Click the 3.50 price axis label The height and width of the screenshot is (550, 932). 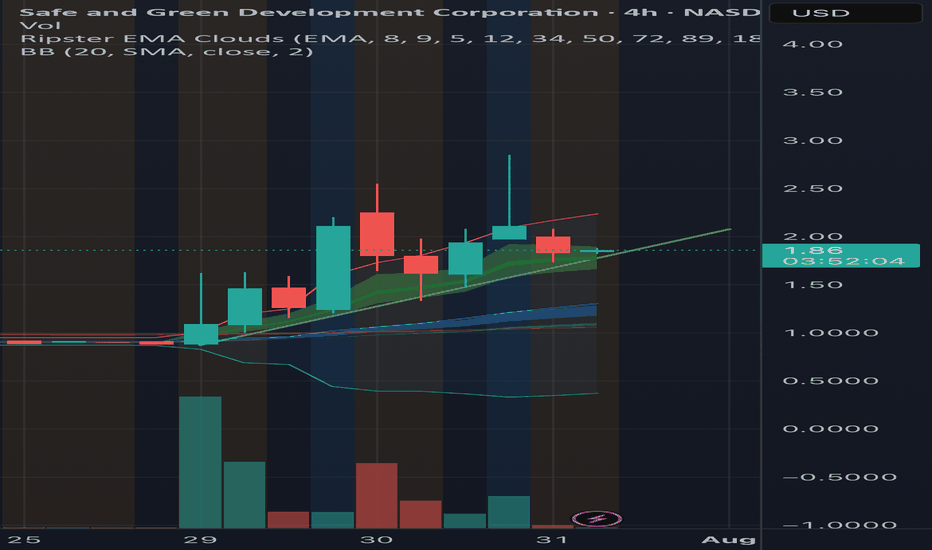pyautogui.click(x=813, y=92)
